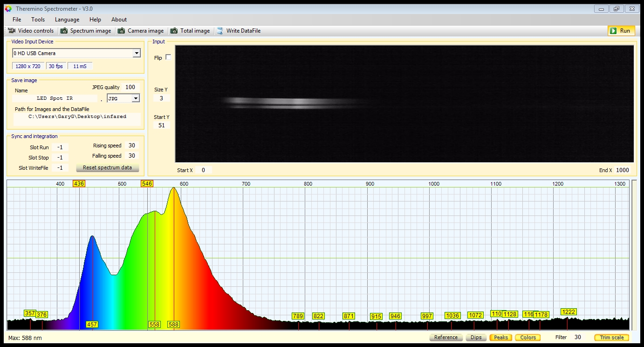
Task: Select the 546 nm calibration marker
Action: pyautogui.click(x=147, y=184)
